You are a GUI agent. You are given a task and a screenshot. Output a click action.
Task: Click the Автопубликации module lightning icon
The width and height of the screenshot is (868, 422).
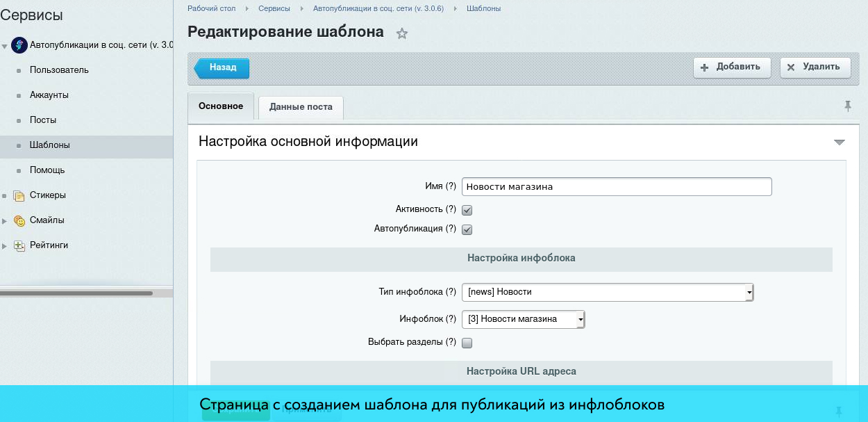click(19, 45)
